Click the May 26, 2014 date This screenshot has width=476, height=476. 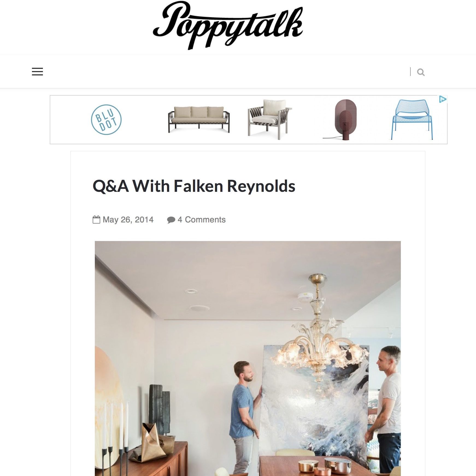128,220
